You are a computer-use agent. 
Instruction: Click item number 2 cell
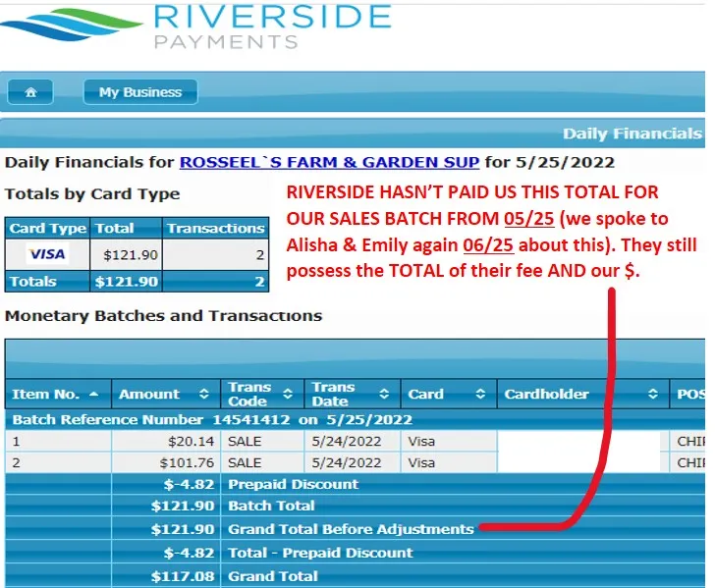tap(58, 462)
